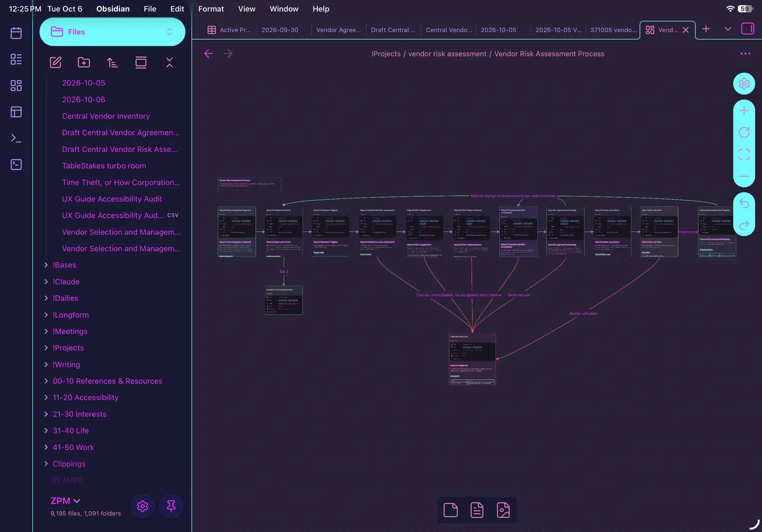Image resolution: width=762 pixels, height=532 pixels.
Task: Switch to the 2026-09-30 tab
Action: coord(279,30)
